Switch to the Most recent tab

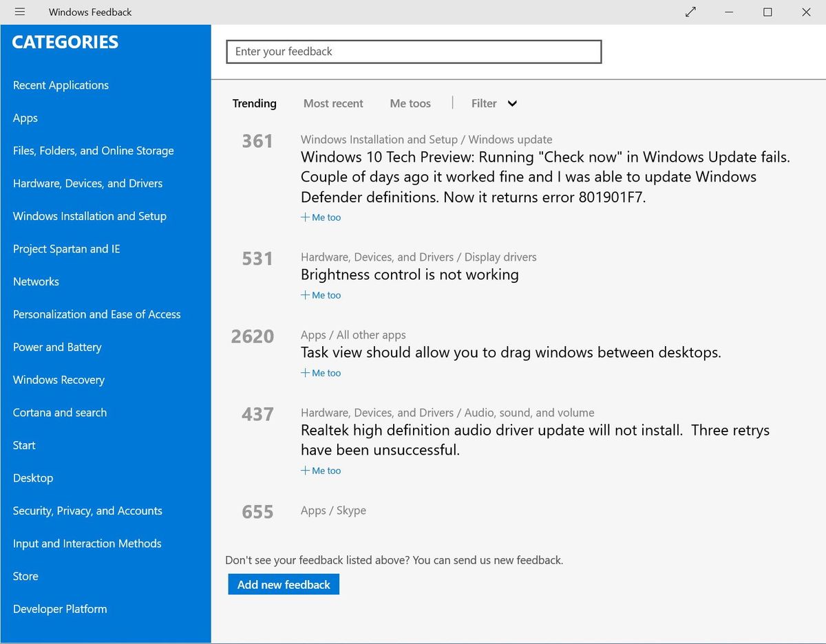pyautogui.click(x=333, y=103)
